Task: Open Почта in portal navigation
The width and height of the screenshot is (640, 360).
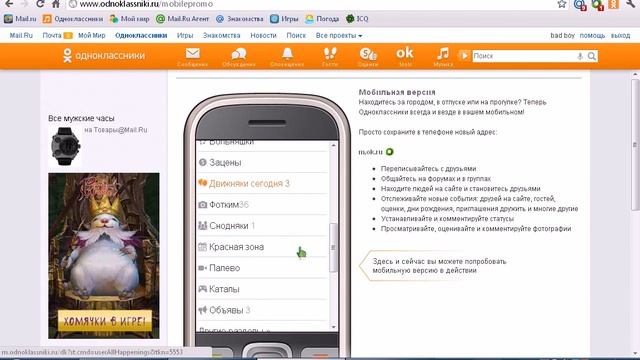Action: 52,36
